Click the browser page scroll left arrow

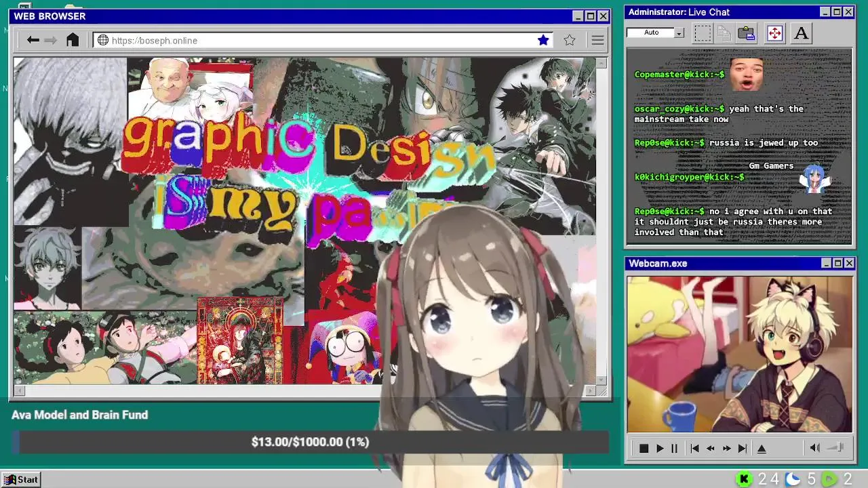[20, 390]
